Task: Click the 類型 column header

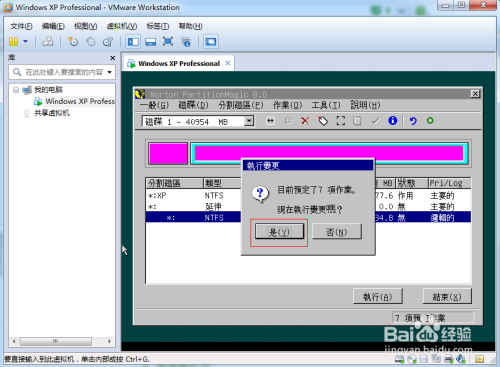Action: point(222,183)
